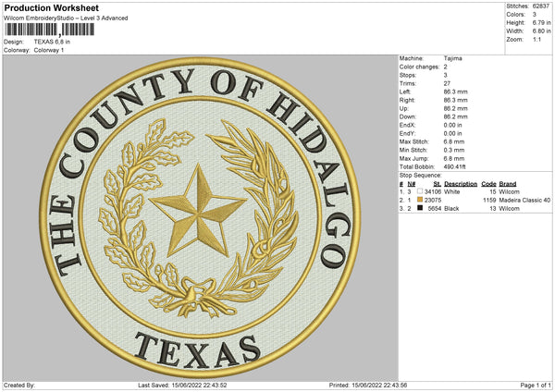Click the Right value 86.3 mm
The width and height of the screenshot is (555, 392).
point(455,100)
